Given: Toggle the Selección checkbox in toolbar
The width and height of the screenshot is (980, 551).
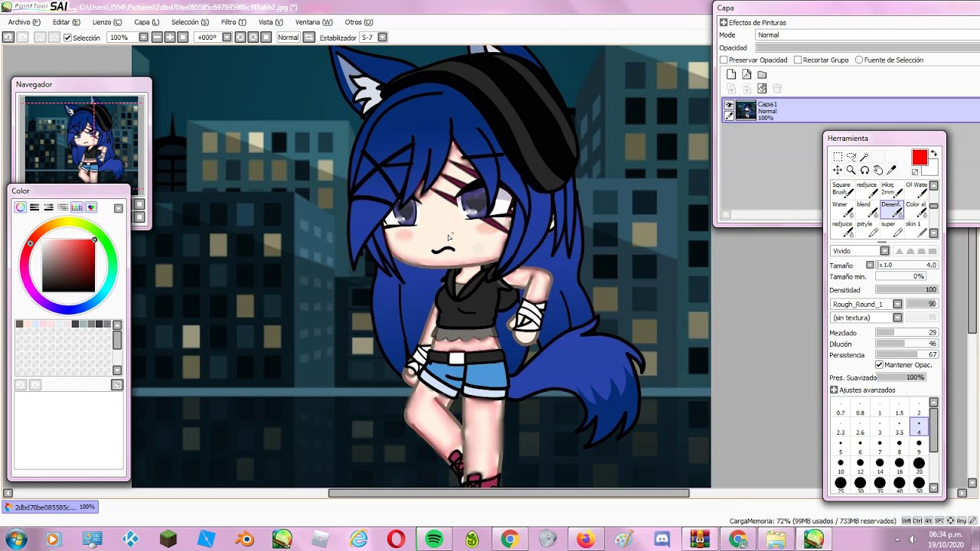Looking at the screenshot, I should 67,37.
